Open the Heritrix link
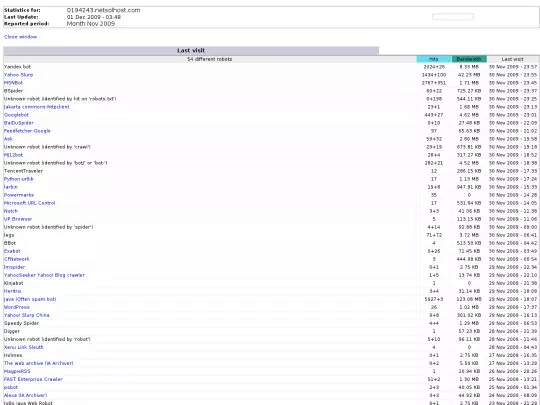This screenshot has width=540, height=405. 13,291
